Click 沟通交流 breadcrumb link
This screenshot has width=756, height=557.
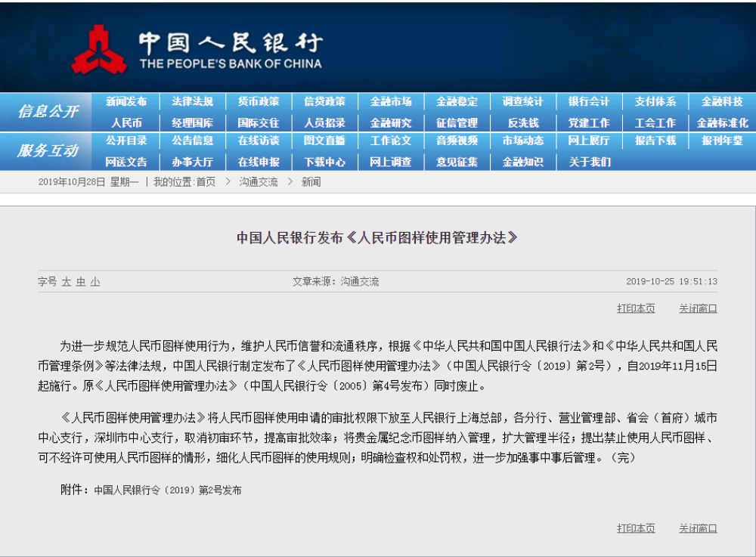click(x=259, y=182)
